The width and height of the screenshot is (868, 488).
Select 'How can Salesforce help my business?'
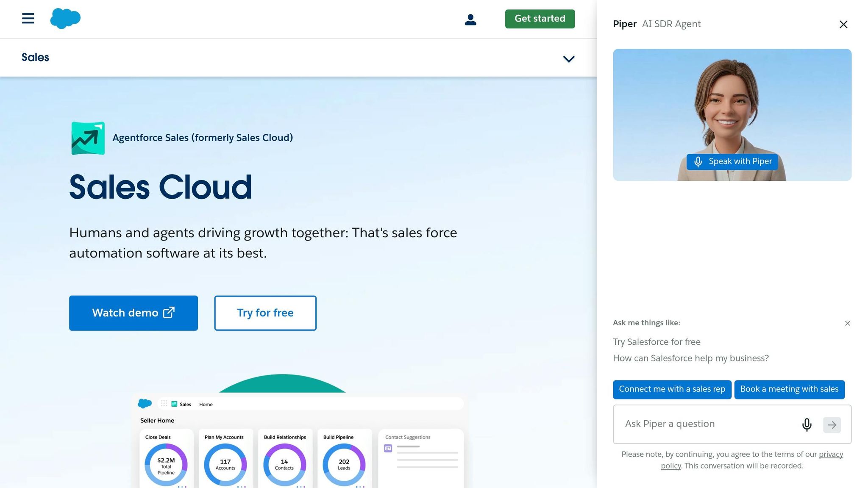(691, 358)
